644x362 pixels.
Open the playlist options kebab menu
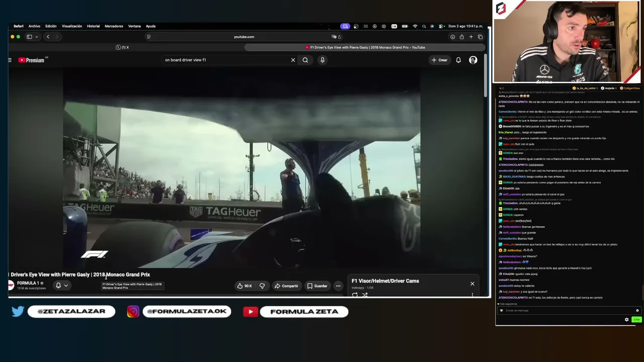tap(472, 295)
